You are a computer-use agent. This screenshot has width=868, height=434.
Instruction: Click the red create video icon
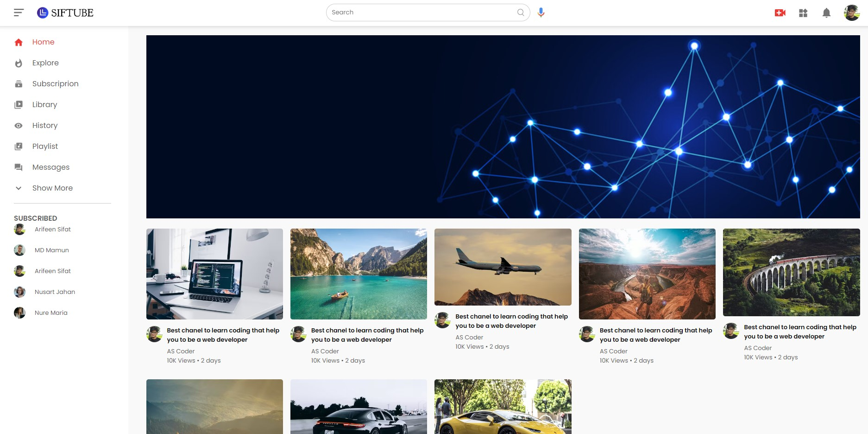pyautogui.click(x=780, y=13)
